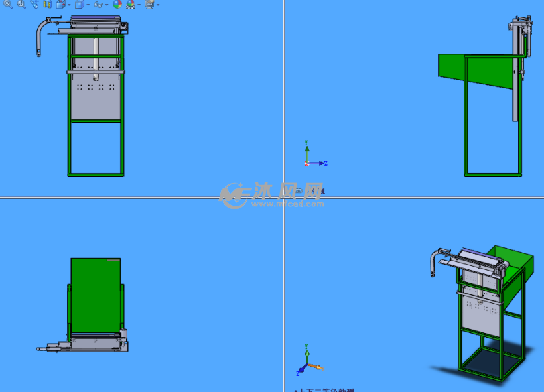Expand the Apply Scene dropdown arrow
This screenshot has height=392, width=544.
(139, 5)
